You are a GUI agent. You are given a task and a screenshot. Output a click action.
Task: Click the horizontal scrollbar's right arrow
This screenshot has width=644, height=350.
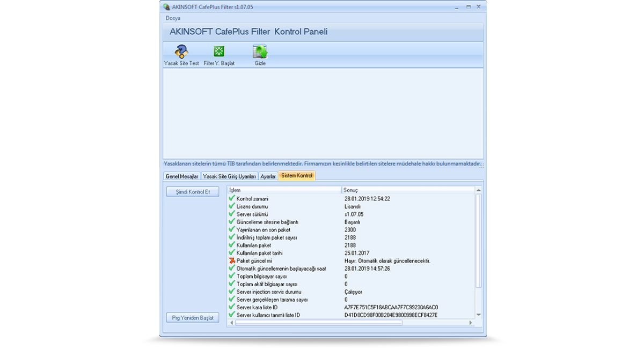[x=471, y=323]
